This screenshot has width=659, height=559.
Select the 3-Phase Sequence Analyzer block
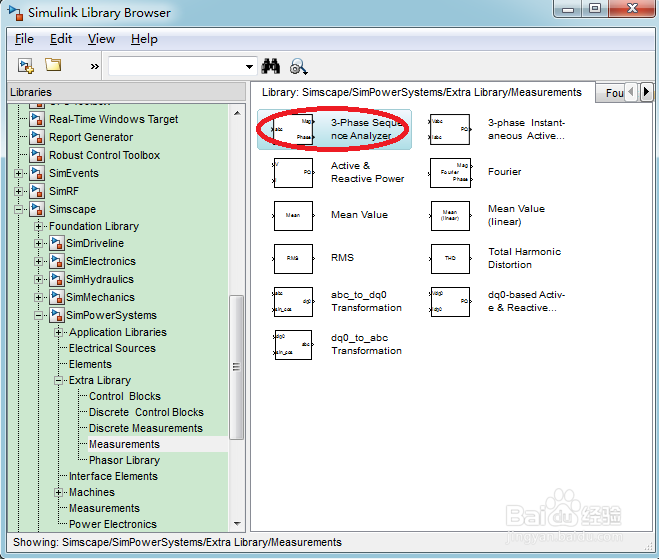[335, 129]
